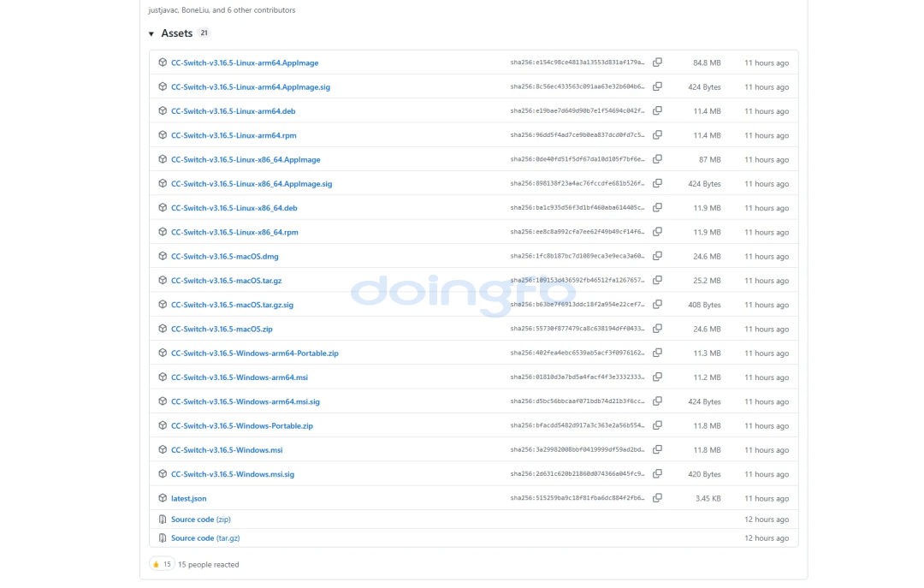Download CC-Switch-v3.16.5-Linux-x86_64.rpm
This screenshot has height=588, width=924.
tap(234, 232)
